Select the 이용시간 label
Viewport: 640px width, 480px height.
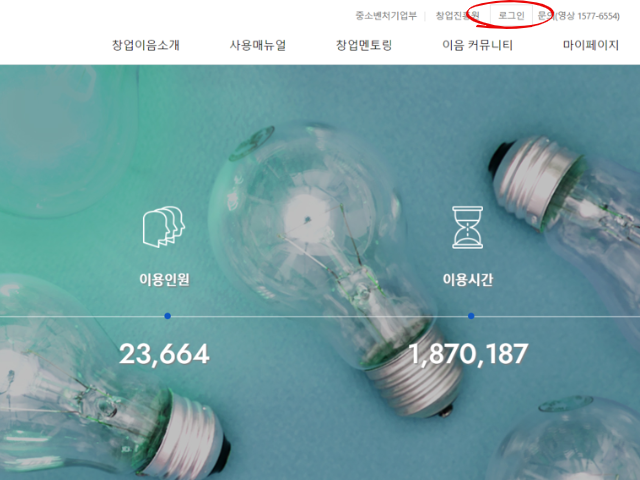468,280
